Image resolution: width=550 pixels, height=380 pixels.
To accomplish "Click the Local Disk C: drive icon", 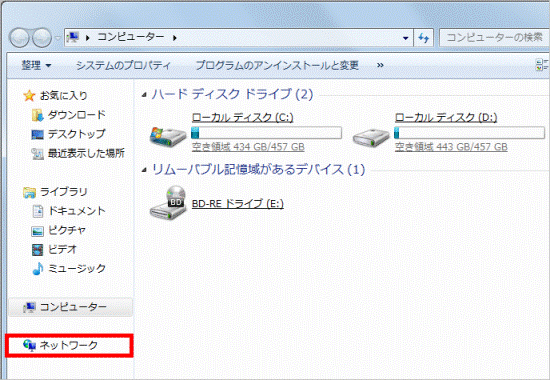I will point(168,136).
